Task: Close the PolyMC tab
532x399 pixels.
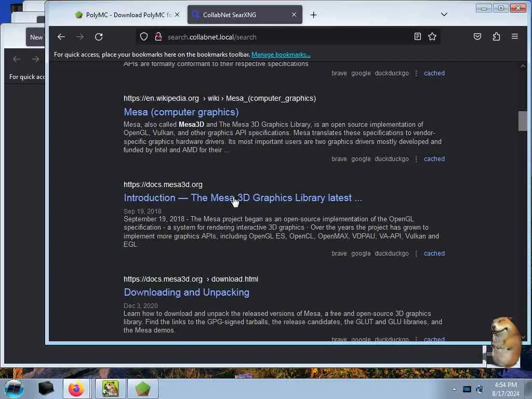Action: pyautogui.click(x=177, y=15)
